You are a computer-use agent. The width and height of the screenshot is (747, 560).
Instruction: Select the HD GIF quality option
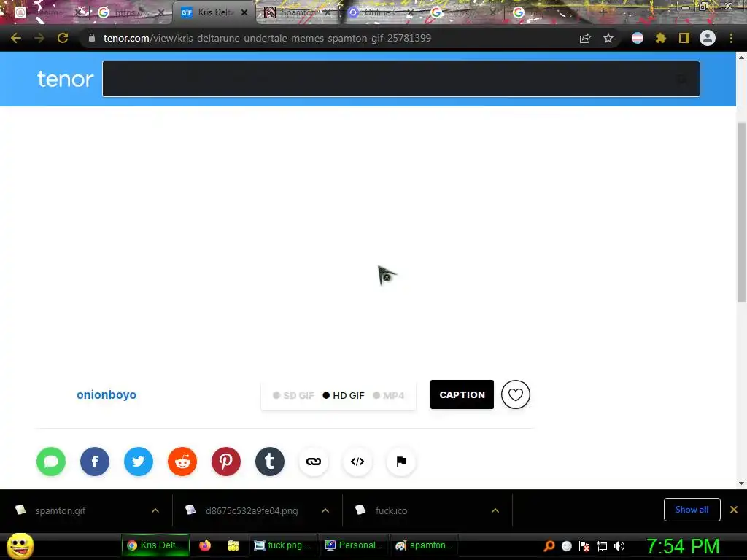point(344,396)
